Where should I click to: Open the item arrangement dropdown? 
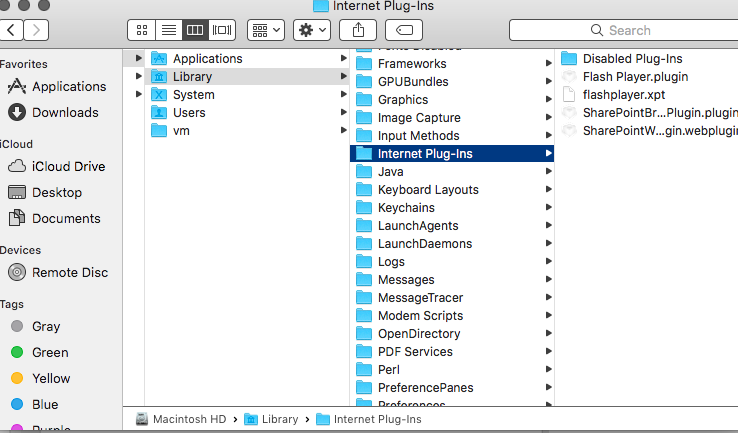click(266, 31)
